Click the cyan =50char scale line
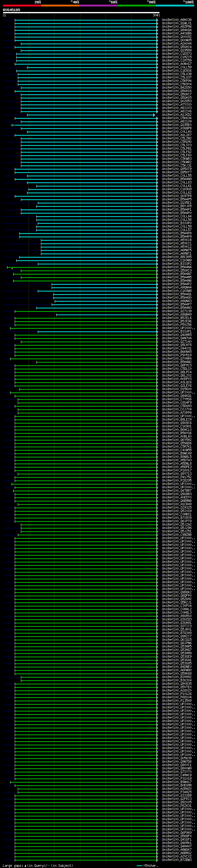The image size is (197, 868). (139, 866)
